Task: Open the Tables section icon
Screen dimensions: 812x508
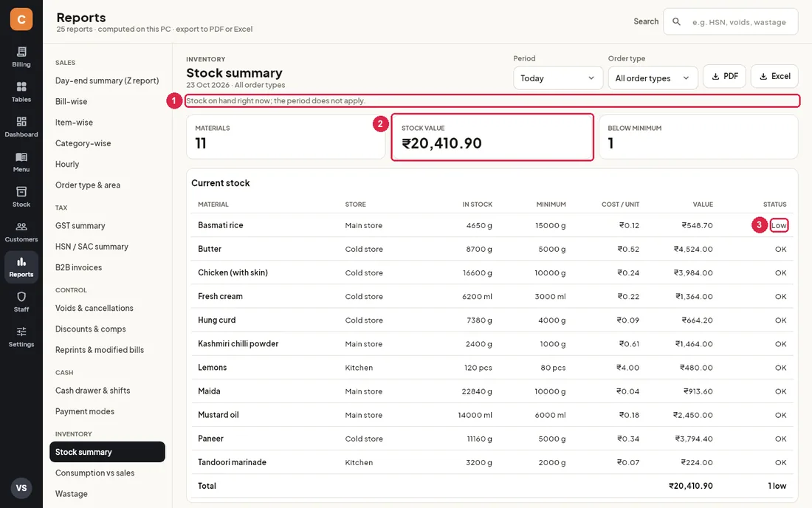Action: coord(21,86)
